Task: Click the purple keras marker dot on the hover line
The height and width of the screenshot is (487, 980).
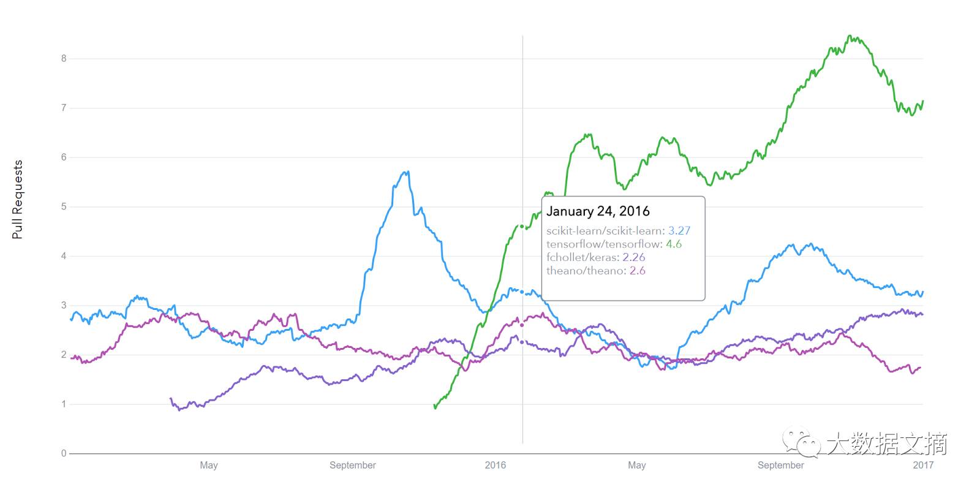Action: coord(522,342)
